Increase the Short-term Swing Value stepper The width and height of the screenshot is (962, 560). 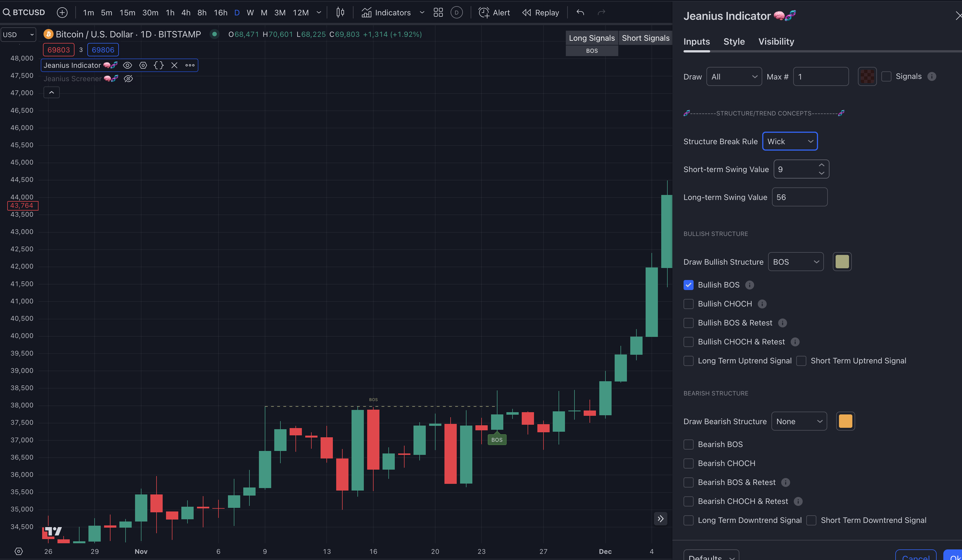(821, 165)
